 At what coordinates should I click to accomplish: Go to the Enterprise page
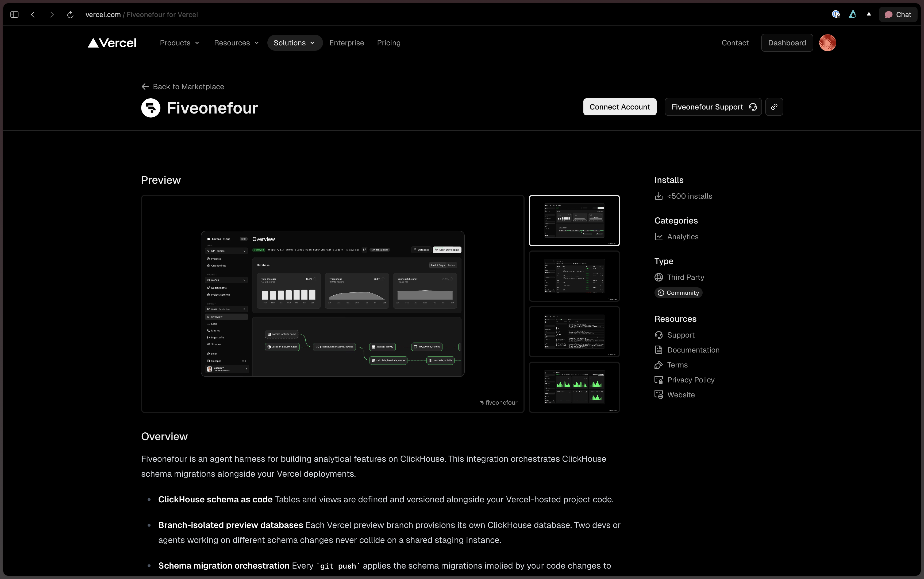tap(346, 43)
